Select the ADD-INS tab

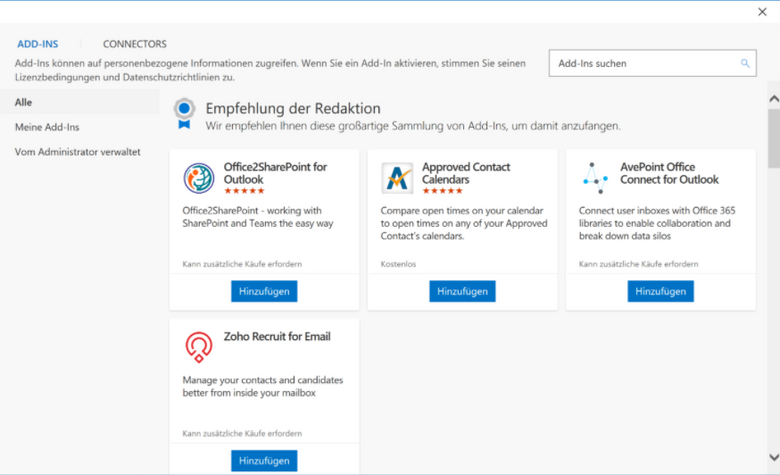point(37,44)
